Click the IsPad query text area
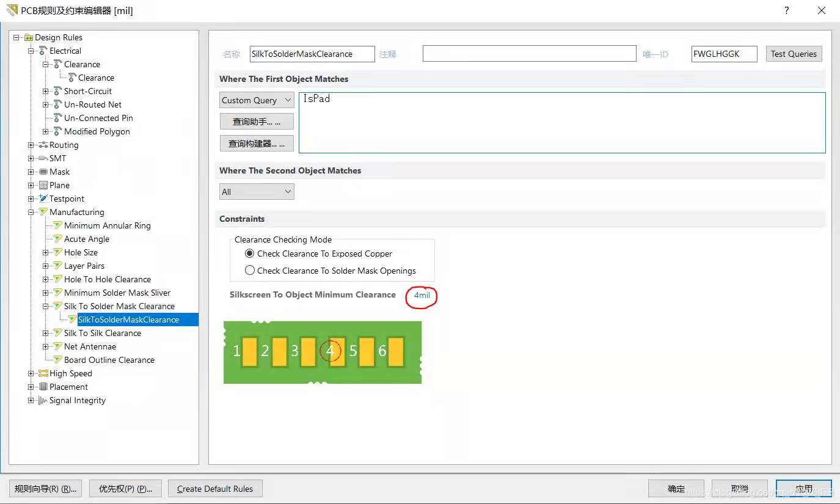Image resolution: width=840 pixels, height=504 pixels. point(562,122)
